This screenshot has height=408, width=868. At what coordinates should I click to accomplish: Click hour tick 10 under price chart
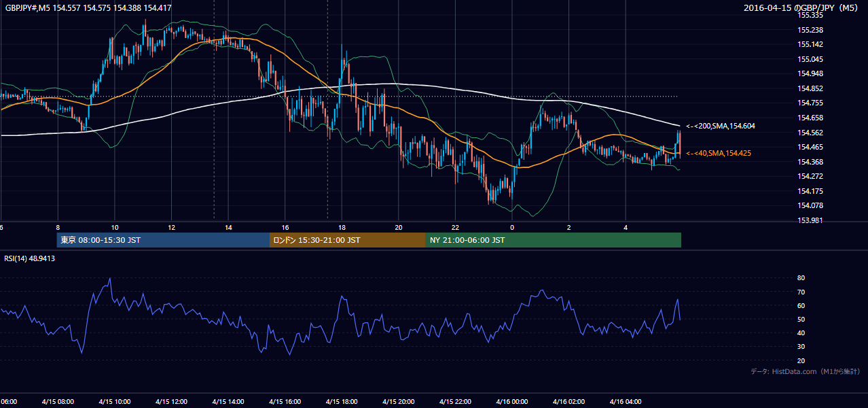pyautogui.click(x=115, y=227)
